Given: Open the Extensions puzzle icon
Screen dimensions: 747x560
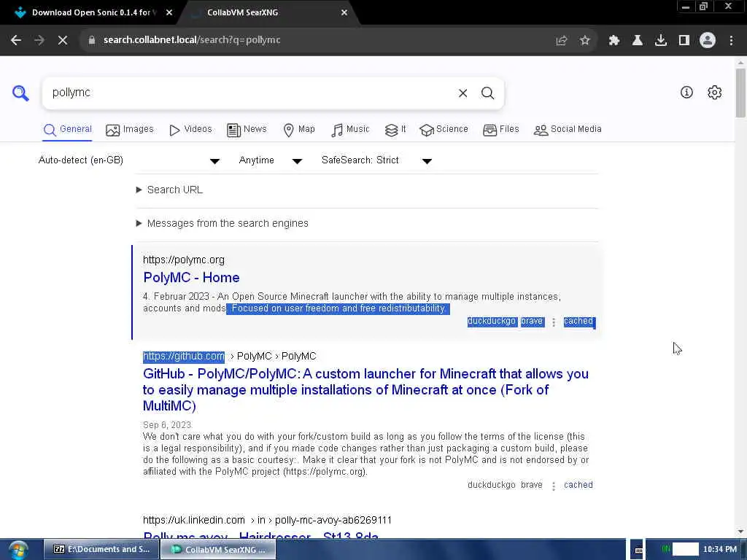Looking at the screenshot, I should [614, 41].
